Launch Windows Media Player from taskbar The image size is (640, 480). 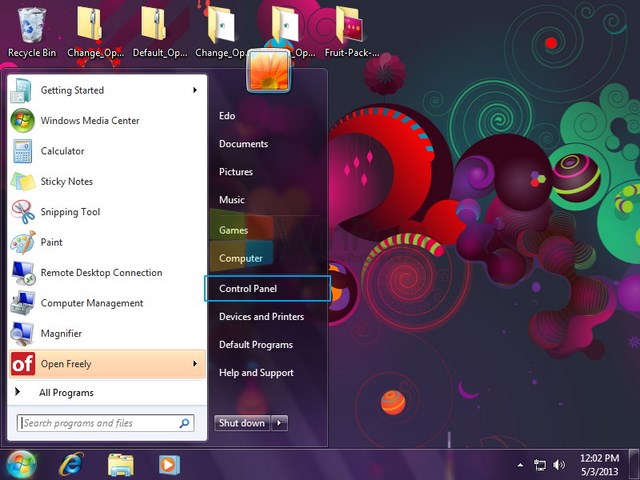[x=169, y=464]
